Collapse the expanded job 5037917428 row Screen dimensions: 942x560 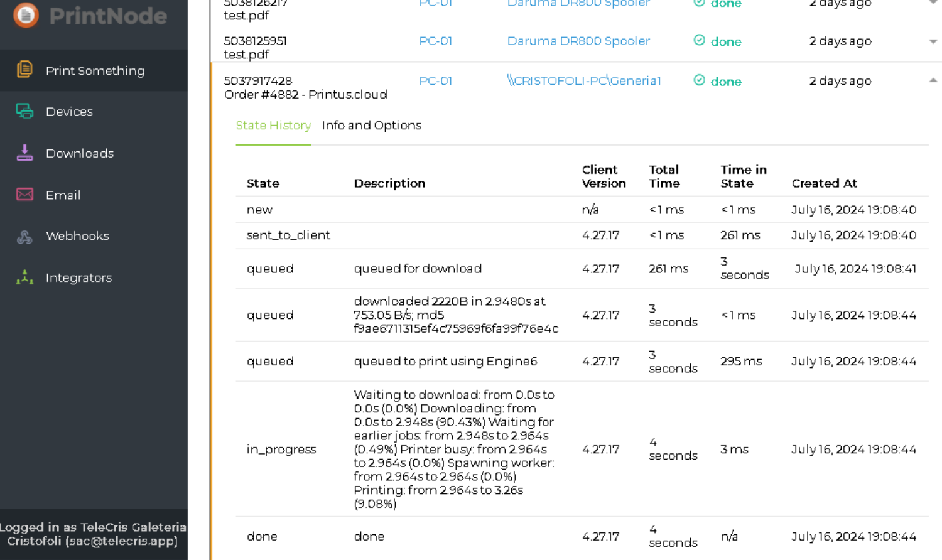point(933,80)
